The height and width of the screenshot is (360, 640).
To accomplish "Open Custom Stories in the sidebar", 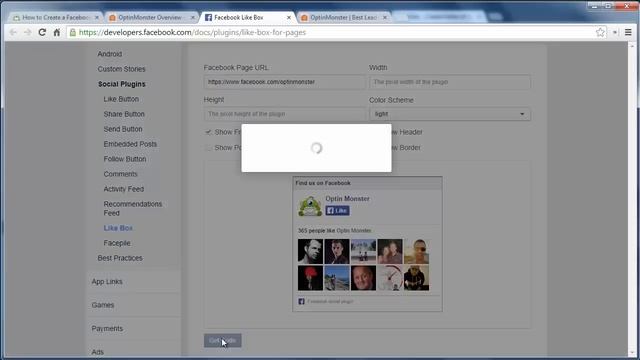I will 121,69.
